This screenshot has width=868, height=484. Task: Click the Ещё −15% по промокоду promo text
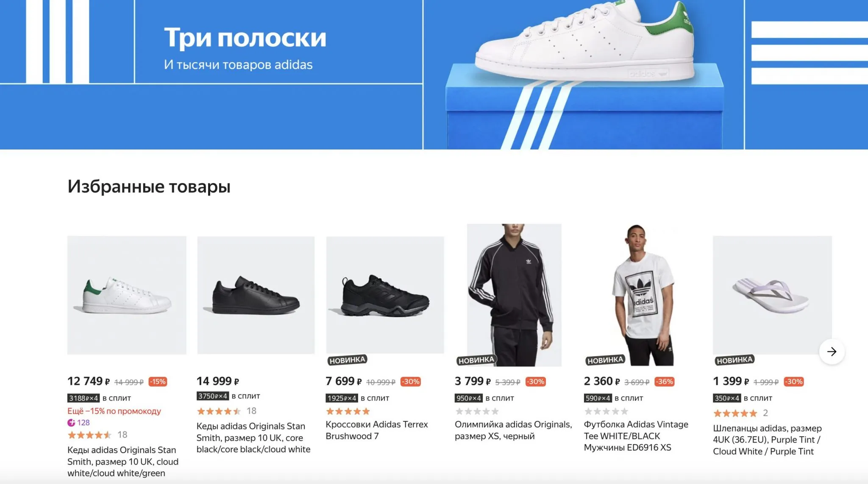click(x=114, y=411)
